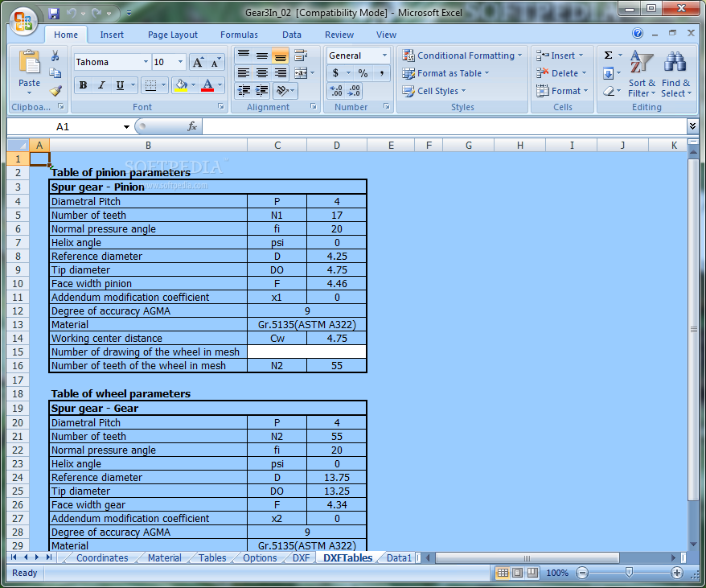Switch to the Coordinates sheet tab
This screenshot has width=706, height=588.
coord(102,557)
